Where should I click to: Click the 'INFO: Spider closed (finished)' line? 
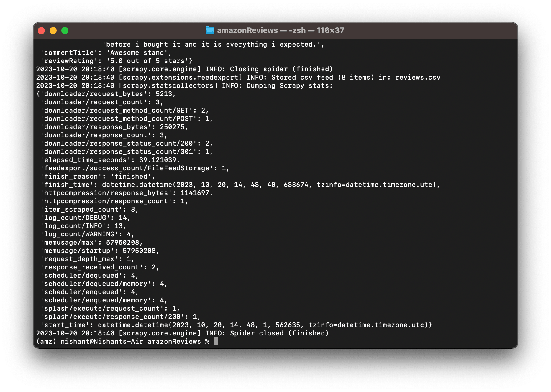182,333
